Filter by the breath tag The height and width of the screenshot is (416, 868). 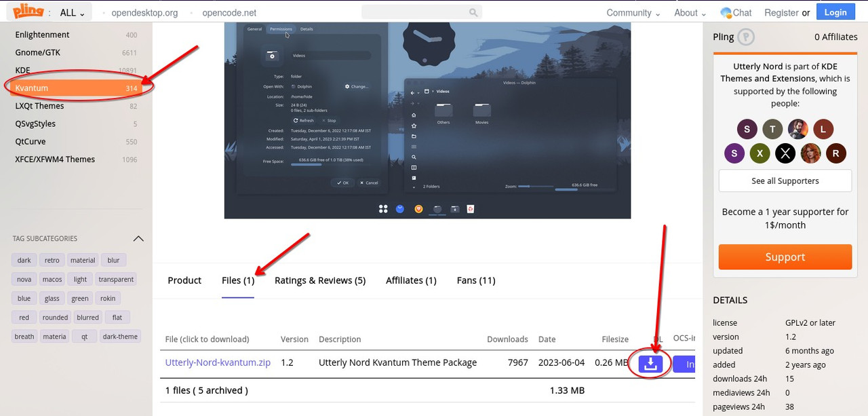[24, 336]
